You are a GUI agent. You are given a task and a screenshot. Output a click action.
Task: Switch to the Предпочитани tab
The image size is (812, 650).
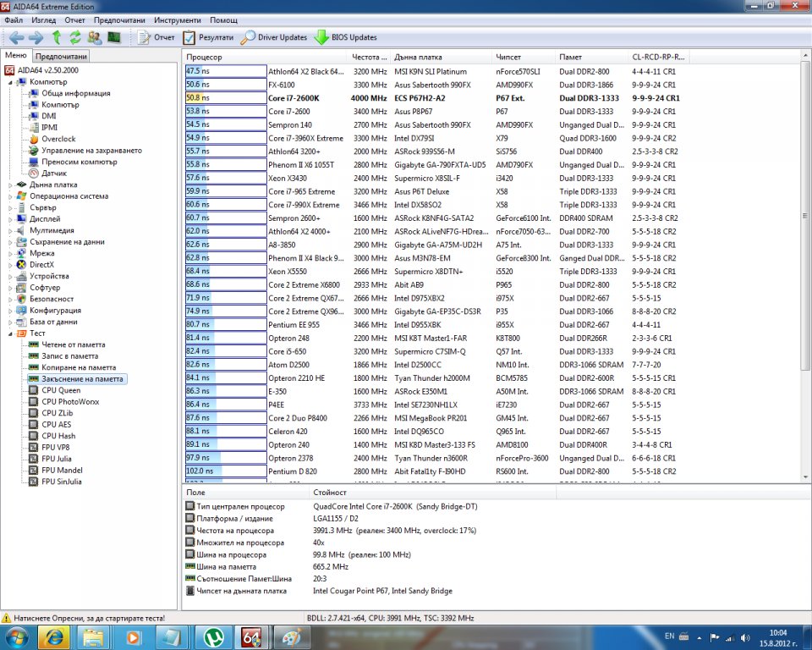pyautogui.click(x=62, y=56)
